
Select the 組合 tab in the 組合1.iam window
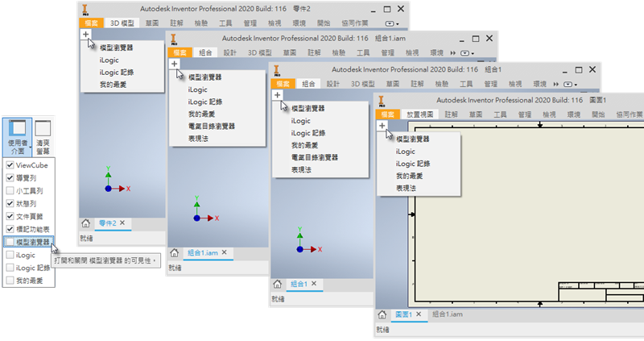(205, 52)
